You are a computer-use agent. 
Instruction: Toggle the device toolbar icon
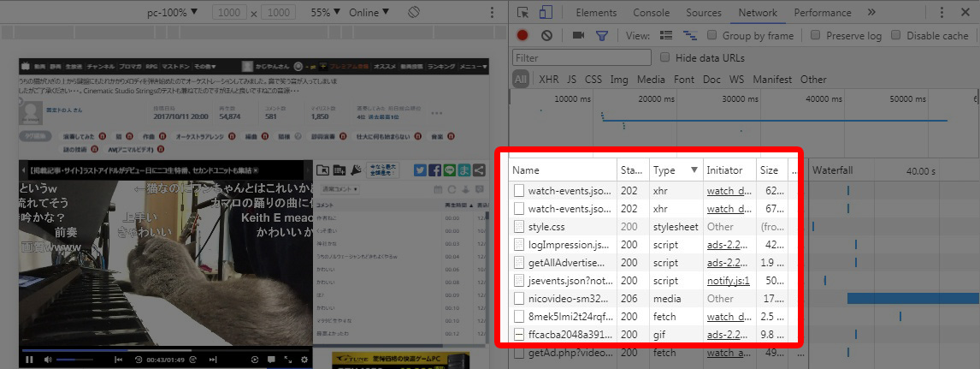(546, 13)
